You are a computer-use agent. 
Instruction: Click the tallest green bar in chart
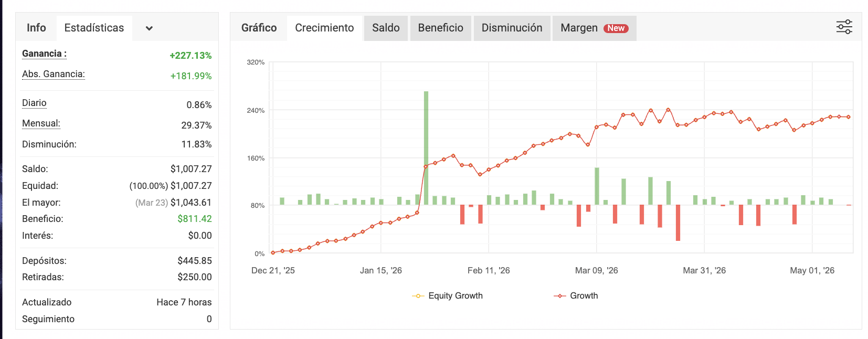pyautogui.click(x=426, y=148)
